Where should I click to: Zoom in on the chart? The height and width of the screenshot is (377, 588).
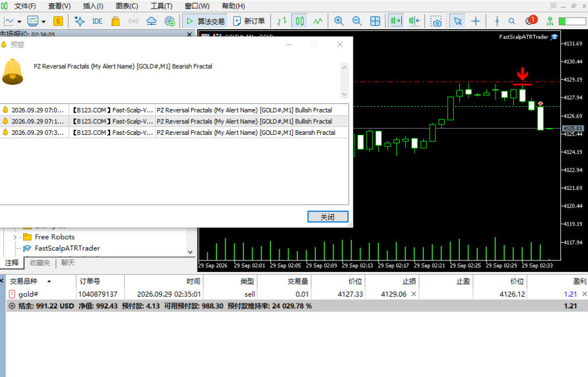339,21
